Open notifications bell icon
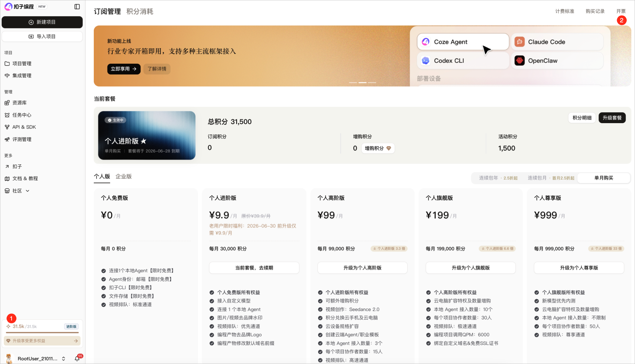Viewport: 635px width, 364px height. pyautogui.click(x=77, y=359)
